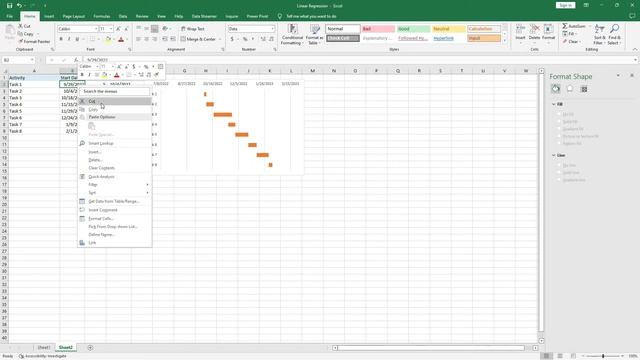Open Format Shape pane options dropdown
640x360 pixels.
pos(618,76)
